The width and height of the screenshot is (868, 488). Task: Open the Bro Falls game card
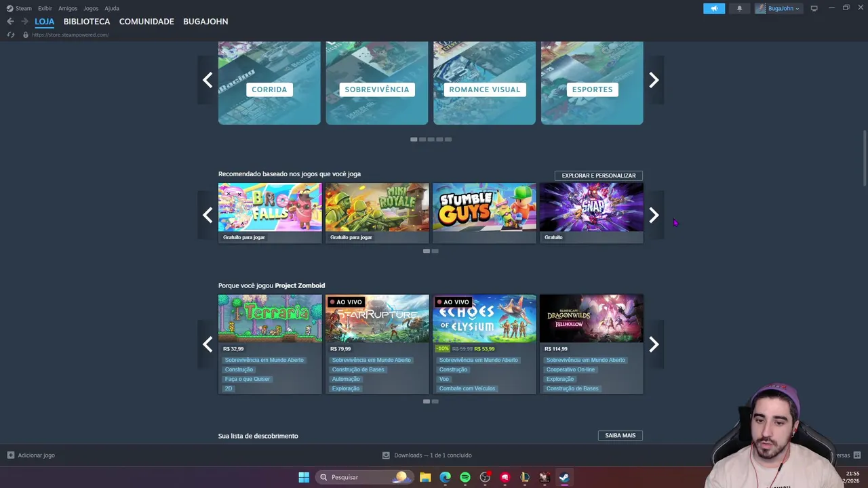270,213
